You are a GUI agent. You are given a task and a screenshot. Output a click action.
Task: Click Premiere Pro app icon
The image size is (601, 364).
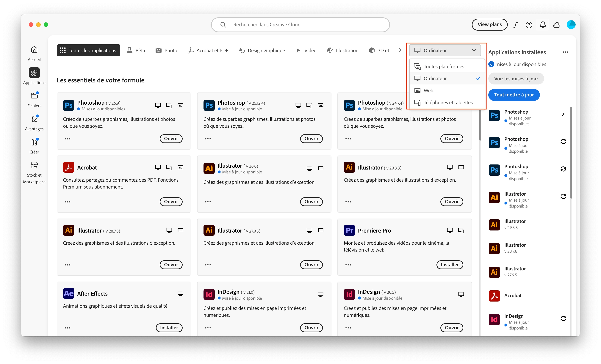[349, 231]
